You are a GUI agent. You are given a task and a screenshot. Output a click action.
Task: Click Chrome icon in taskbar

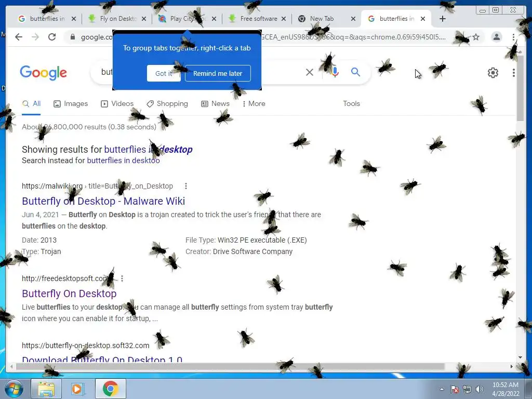[110, 389]
